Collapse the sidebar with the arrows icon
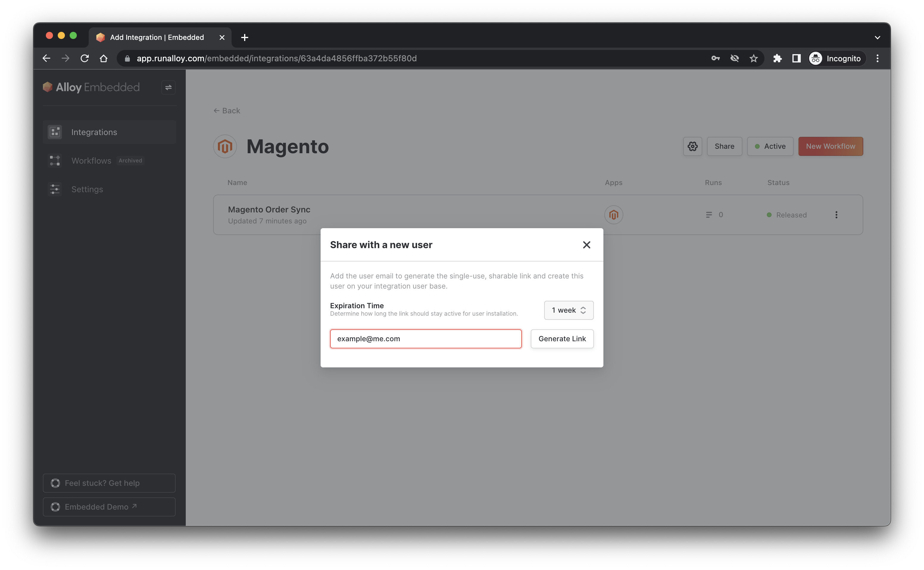 pos(168,87)
